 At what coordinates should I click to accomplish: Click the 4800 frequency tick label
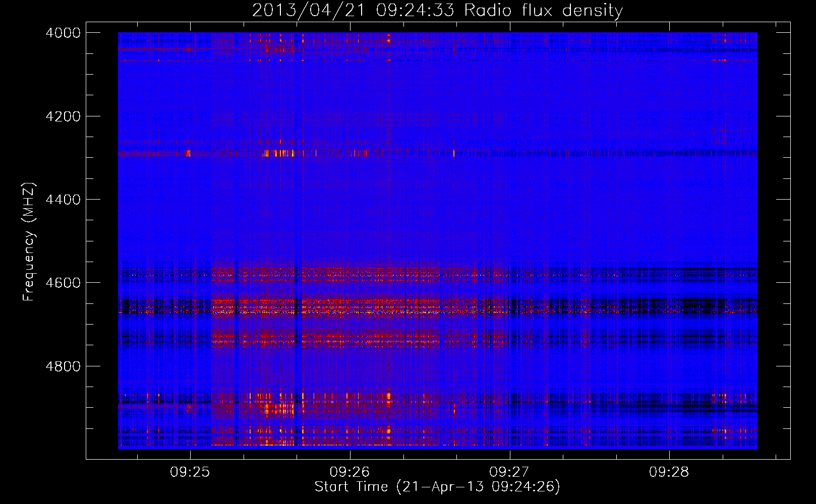pos(63,366)
